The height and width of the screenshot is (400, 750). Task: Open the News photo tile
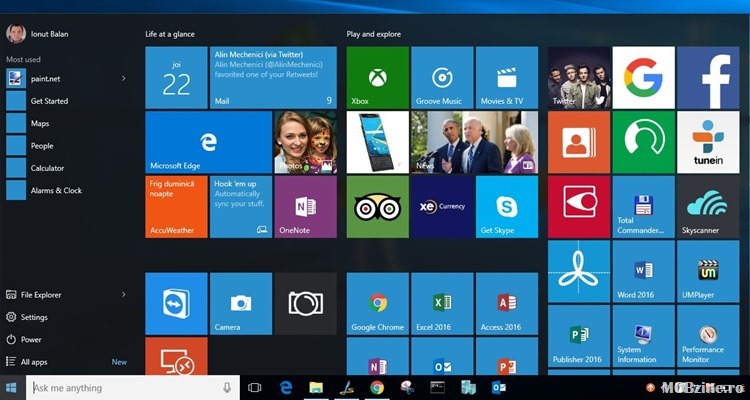tap(474, 142)
